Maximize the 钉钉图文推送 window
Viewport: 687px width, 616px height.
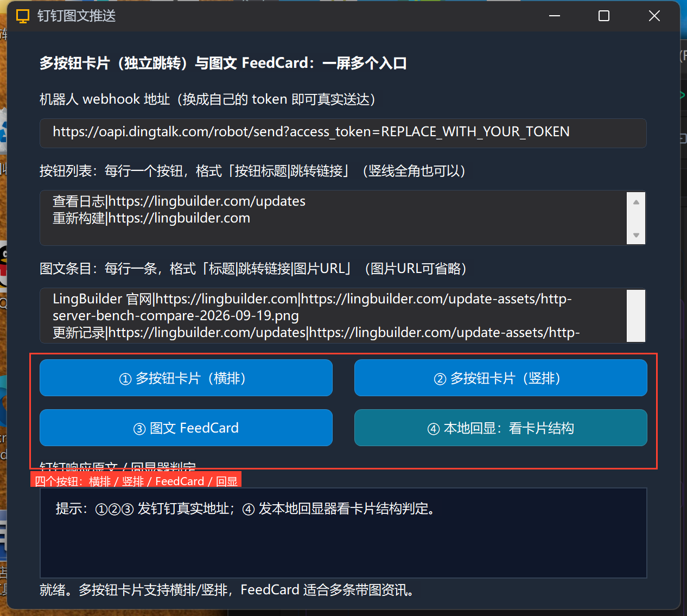pyautogui.click(x=604, y=16)
